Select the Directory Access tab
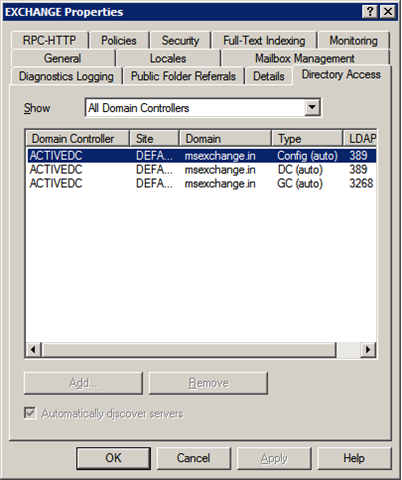 [x=341, y=74]
